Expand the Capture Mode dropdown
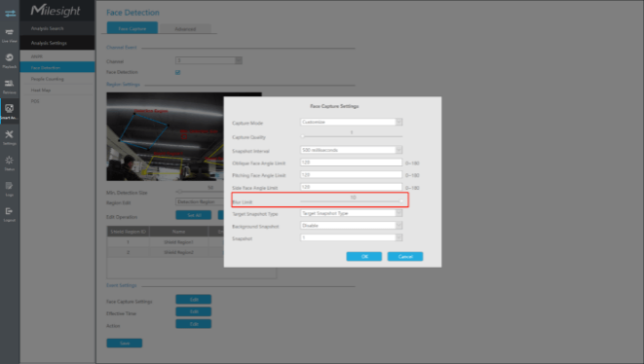Image resolution: width=644 pixels, height=364 pixels. [351, 122]
